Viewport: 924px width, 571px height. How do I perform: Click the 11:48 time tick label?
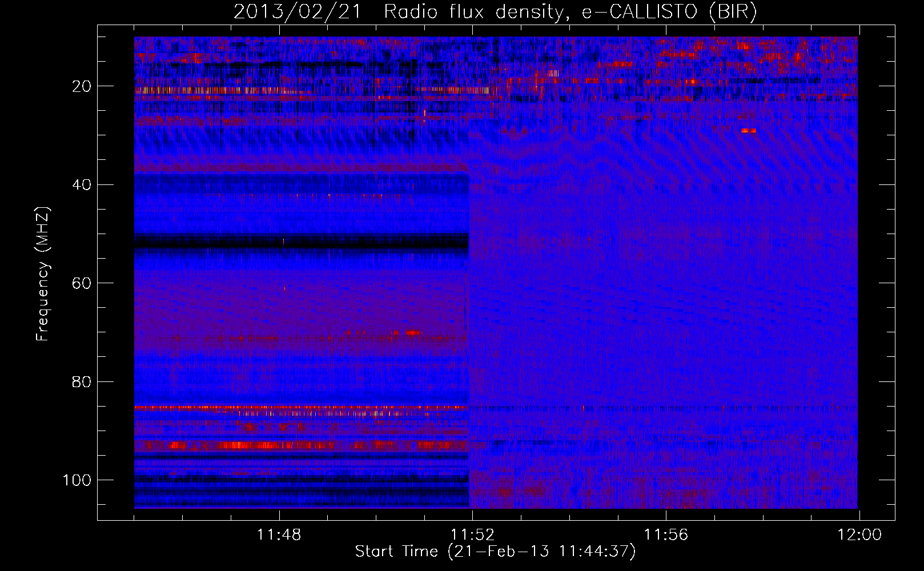click(279, 535)
